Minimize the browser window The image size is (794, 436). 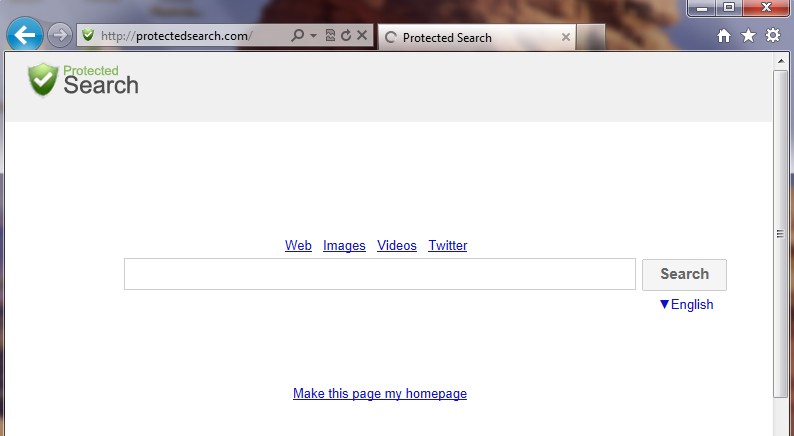click(x=702, y=8)
